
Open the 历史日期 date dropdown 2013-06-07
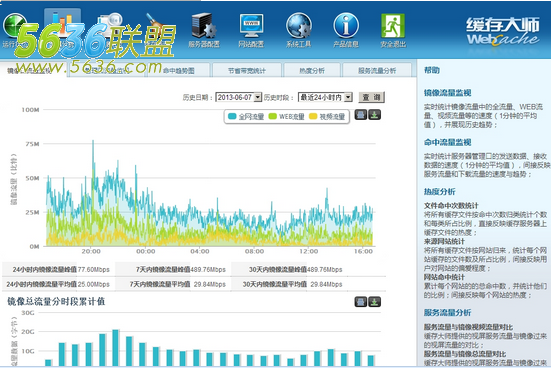coord(239,97)
